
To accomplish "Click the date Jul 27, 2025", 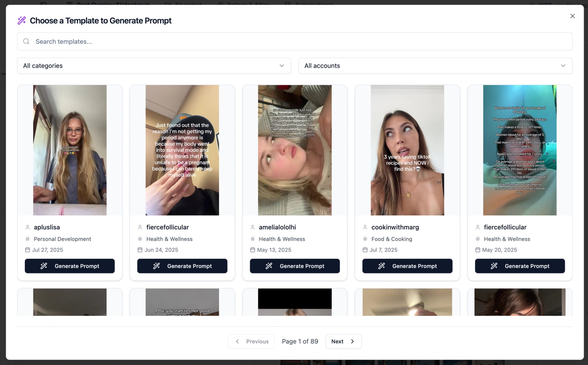I will [x=47, y=250].
